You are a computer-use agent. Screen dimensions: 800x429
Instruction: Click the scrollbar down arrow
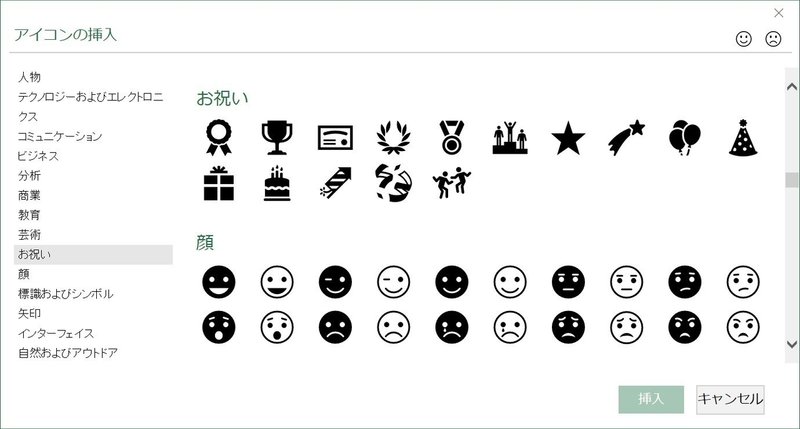[x=792, y=344]
